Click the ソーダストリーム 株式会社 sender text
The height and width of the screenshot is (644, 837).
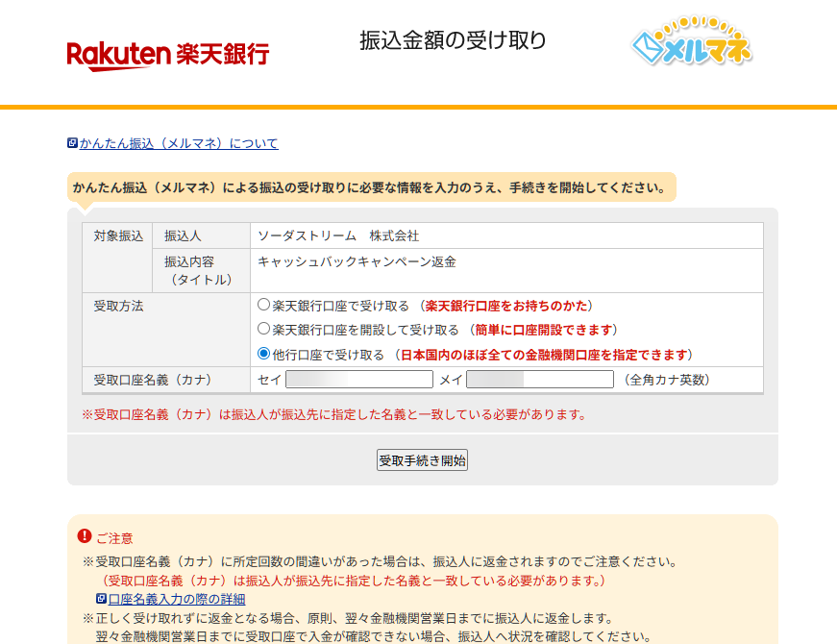pyautogui.click(x=338, y=235)
